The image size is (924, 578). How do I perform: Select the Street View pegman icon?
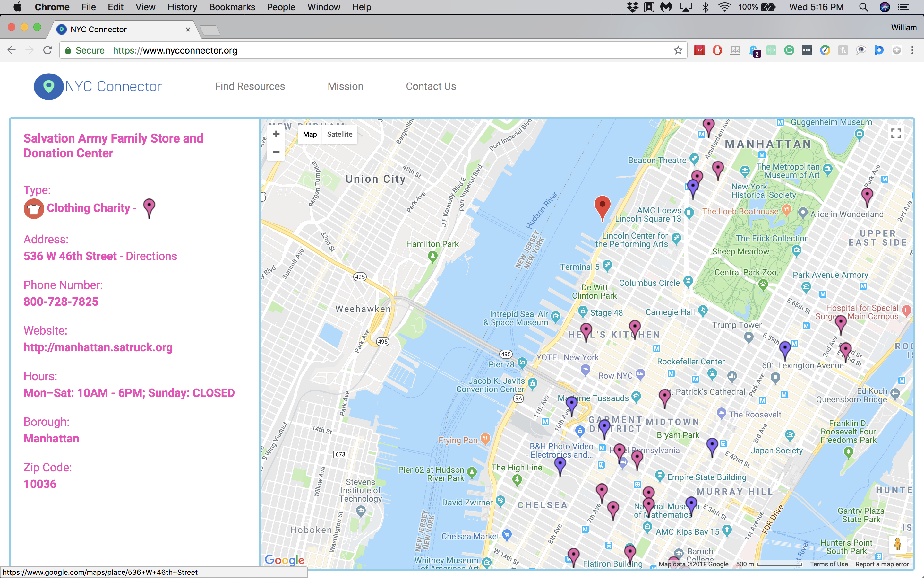[897, 544]
